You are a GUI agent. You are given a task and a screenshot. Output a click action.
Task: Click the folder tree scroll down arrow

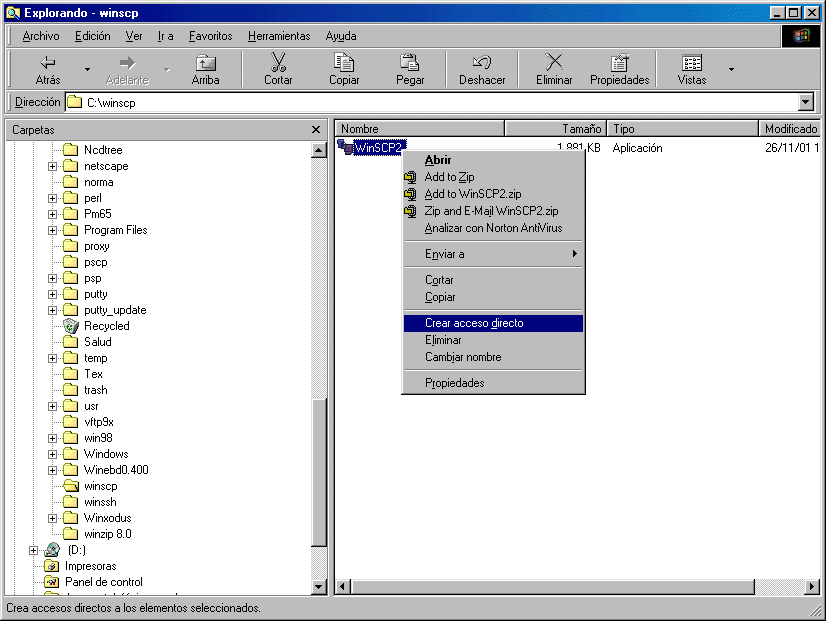[319, 587]
